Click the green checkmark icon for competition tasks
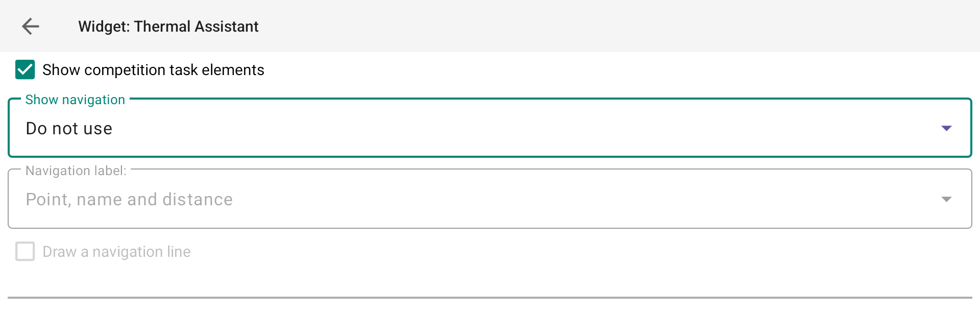 pos(25,69)
